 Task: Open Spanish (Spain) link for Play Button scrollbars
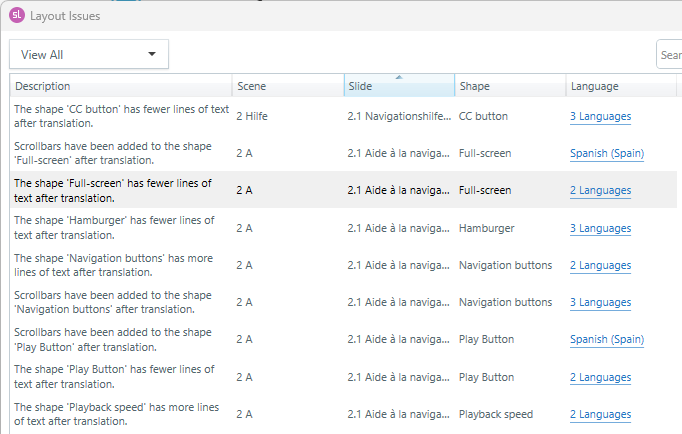click(x=607, y=339)
